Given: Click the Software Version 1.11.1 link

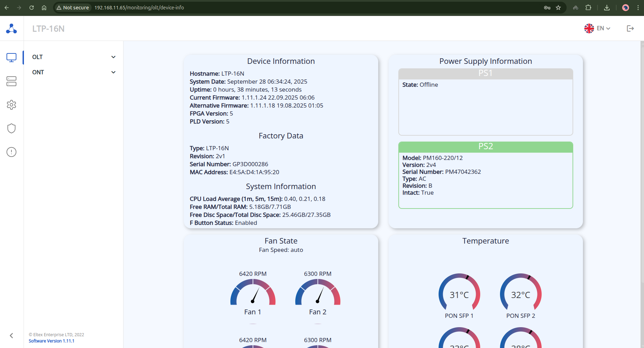Looking at the screenshot, I should point(51,341).
